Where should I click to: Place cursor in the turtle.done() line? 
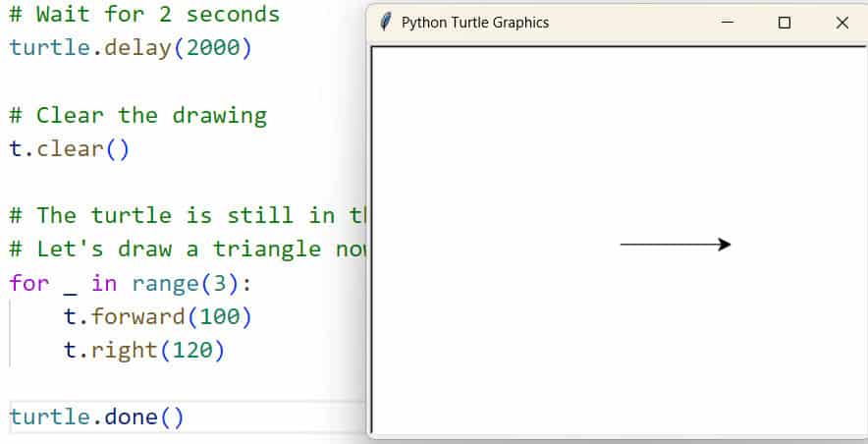(x=96, y=416)
